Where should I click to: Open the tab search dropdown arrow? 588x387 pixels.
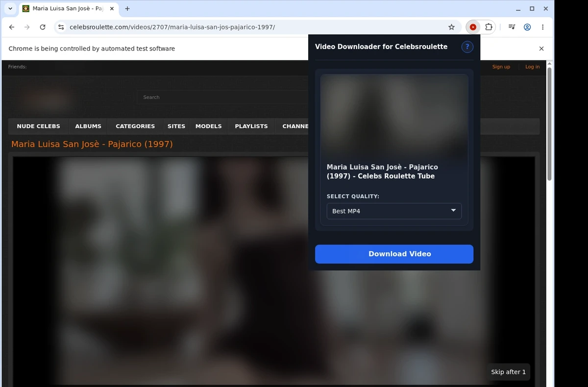click(x=10, y=8)
